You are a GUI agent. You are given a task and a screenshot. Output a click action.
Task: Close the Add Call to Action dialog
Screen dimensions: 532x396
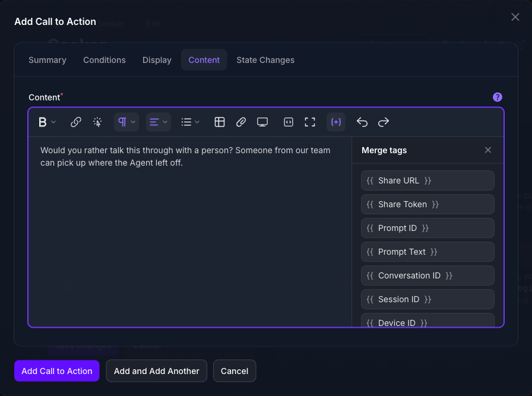coord(515,17)
